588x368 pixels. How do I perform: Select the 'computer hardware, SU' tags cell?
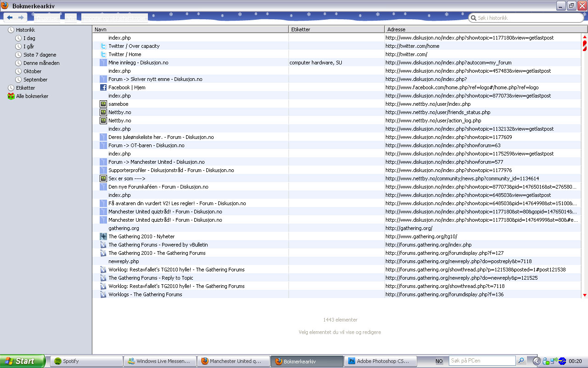point(316,63)
